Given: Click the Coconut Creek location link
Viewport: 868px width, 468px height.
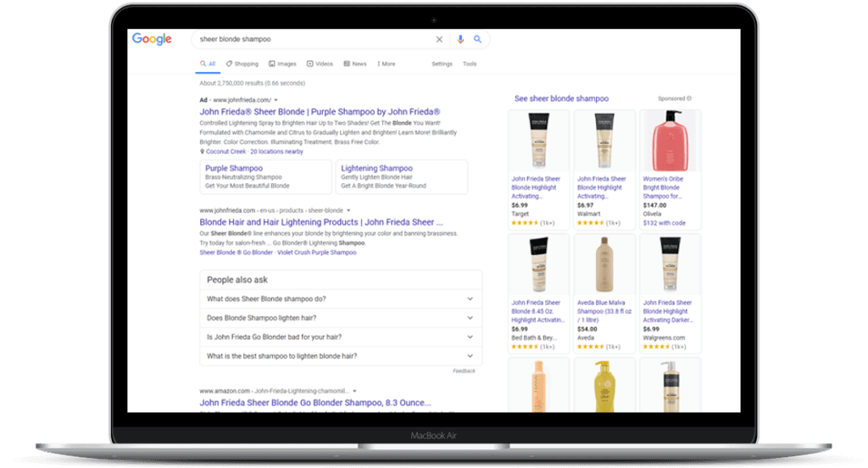Looking at the screenshot, I should pyautogui.click(x=225, y=151).
